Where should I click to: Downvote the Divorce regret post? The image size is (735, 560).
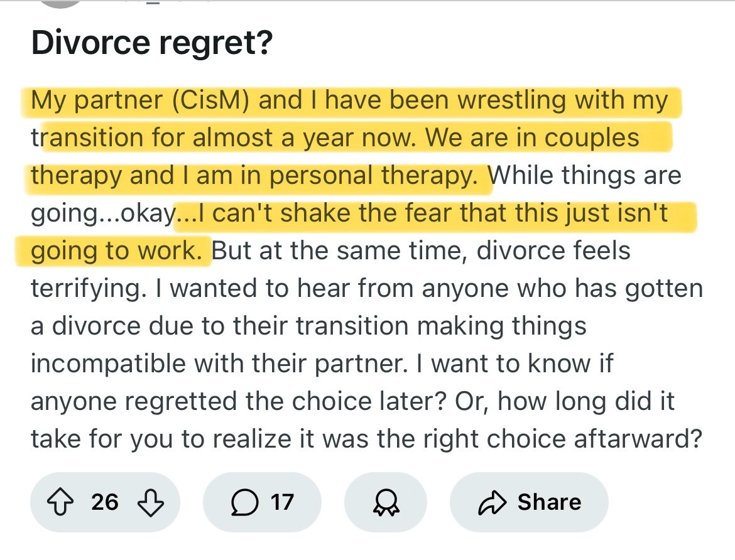151,502
